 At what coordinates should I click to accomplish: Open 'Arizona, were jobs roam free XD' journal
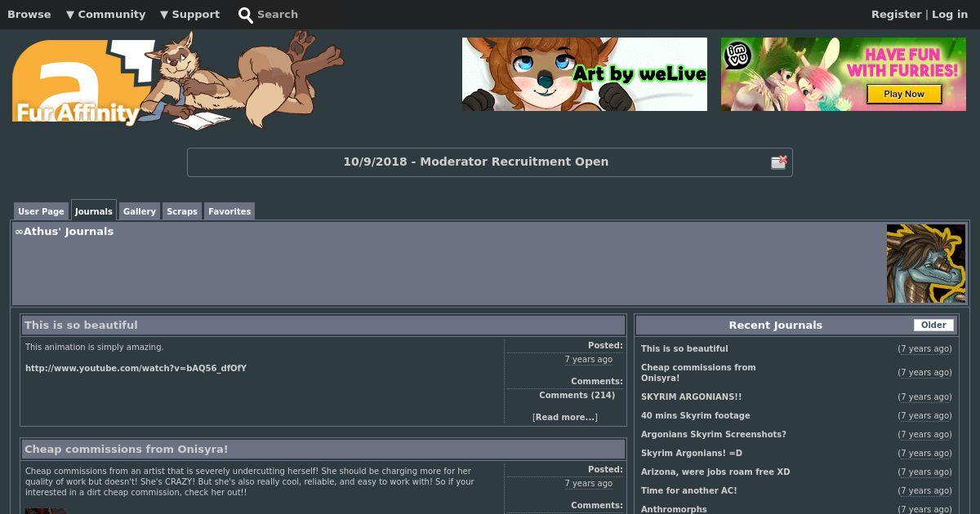point(715,472)
